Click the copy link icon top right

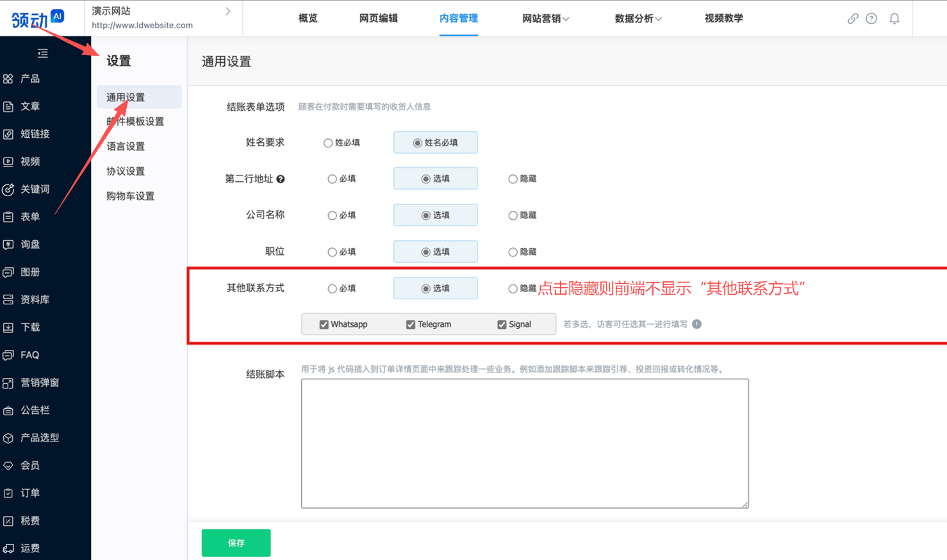853,19
